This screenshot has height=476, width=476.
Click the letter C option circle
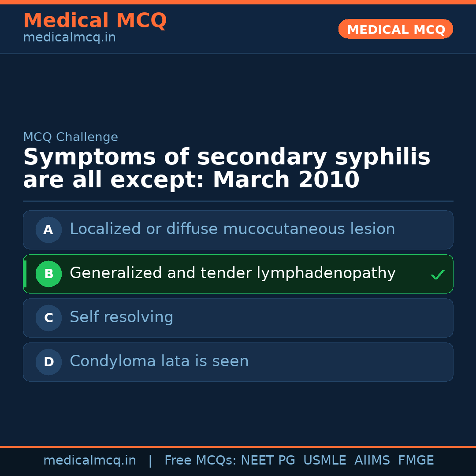(48, 318)
